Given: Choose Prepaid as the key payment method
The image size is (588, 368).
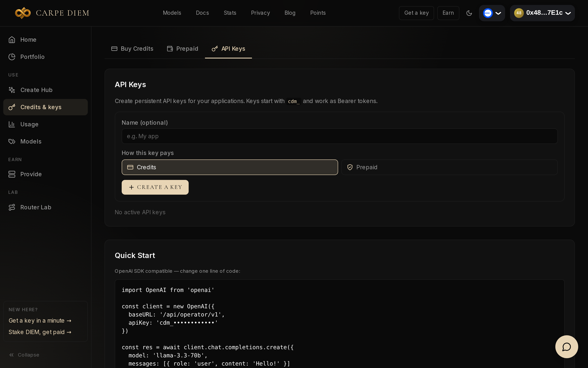Looking at the screenshot, I should [x=449, y=167].
